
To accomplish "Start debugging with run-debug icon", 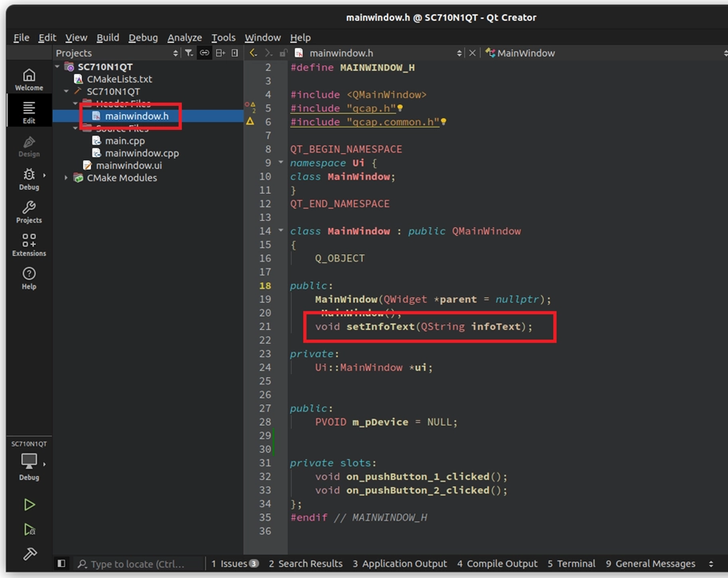I will (30, 529).
